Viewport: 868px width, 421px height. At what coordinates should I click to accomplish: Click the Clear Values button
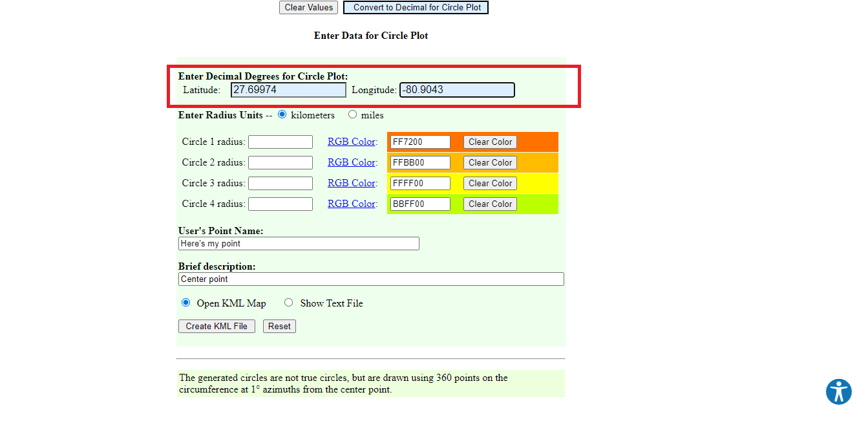(x=308, y=8)
